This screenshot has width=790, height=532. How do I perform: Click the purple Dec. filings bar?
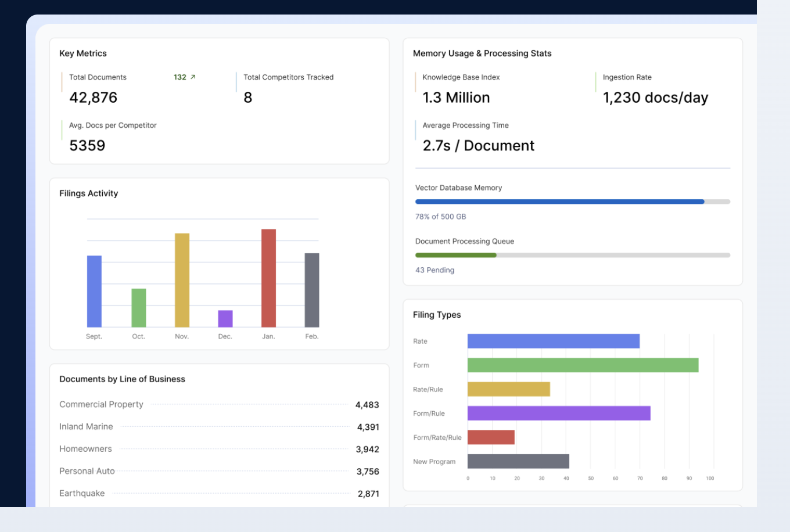tap(225, 318)
